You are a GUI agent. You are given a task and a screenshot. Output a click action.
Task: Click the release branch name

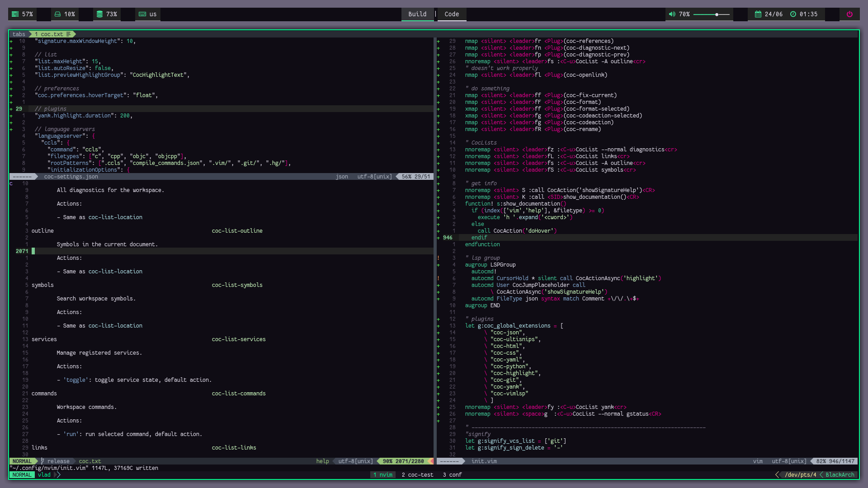58,461
